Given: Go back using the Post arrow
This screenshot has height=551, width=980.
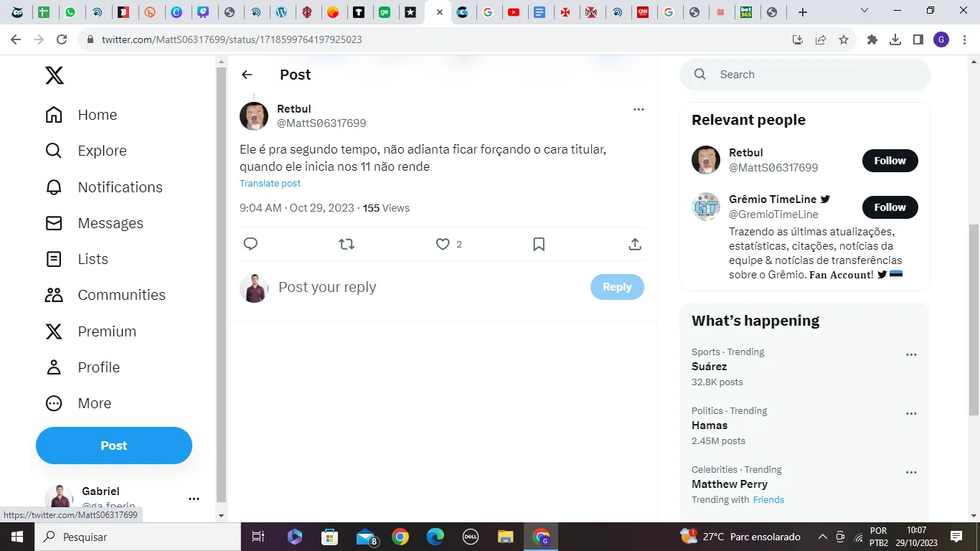Looking at the screenshot, I should point(247,75).
